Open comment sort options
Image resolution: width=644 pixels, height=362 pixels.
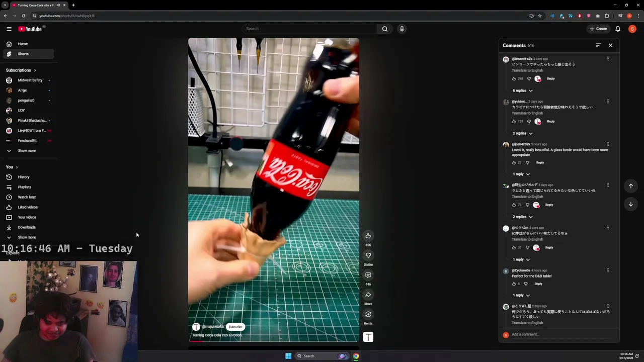pyautogui.click(x=598, y=45)
